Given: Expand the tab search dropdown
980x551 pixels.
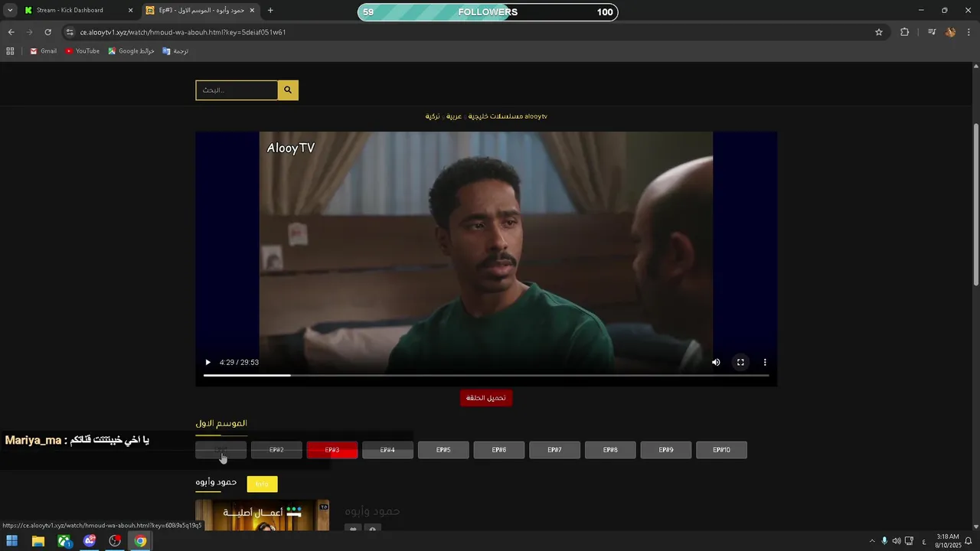Looking at the screenshot, I should [x=10, y=11].
